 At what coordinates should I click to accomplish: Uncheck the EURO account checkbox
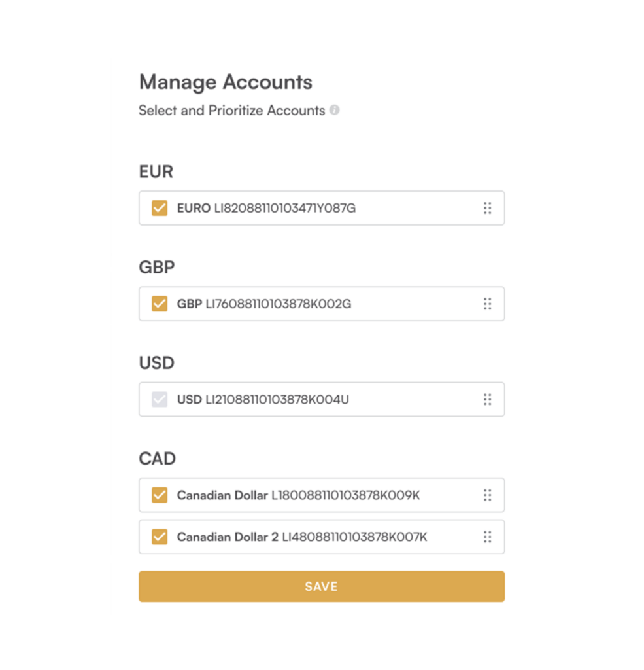[160, 208]
